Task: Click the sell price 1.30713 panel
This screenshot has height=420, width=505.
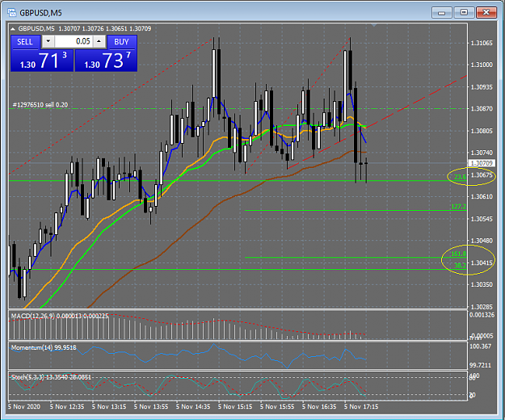Action: (x=42, y=61)
